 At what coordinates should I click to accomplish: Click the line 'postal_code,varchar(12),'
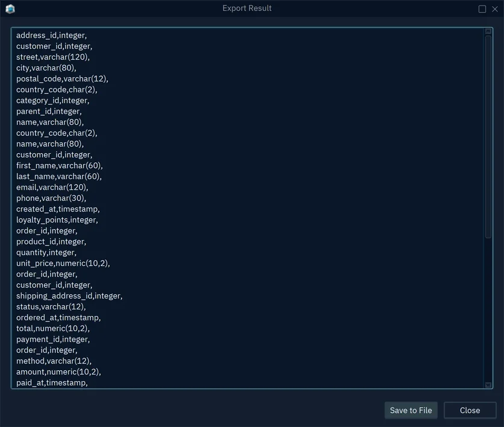pyautogui.click(x=62, y=79)
